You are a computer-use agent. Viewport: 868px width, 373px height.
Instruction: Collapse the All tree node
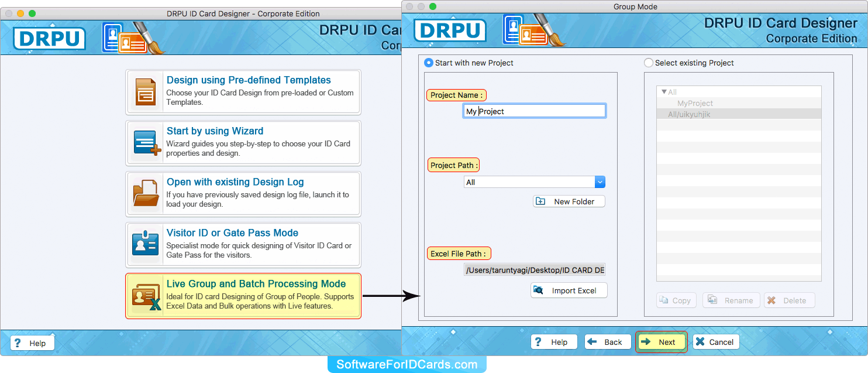point(664,92)
